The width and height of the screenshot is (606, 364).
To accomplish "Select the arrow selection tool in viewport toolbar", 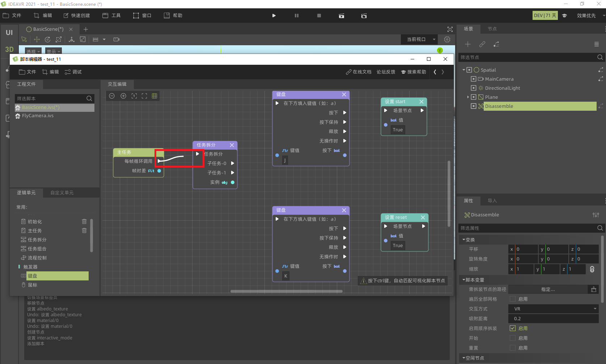I will [x=24, y=39].
